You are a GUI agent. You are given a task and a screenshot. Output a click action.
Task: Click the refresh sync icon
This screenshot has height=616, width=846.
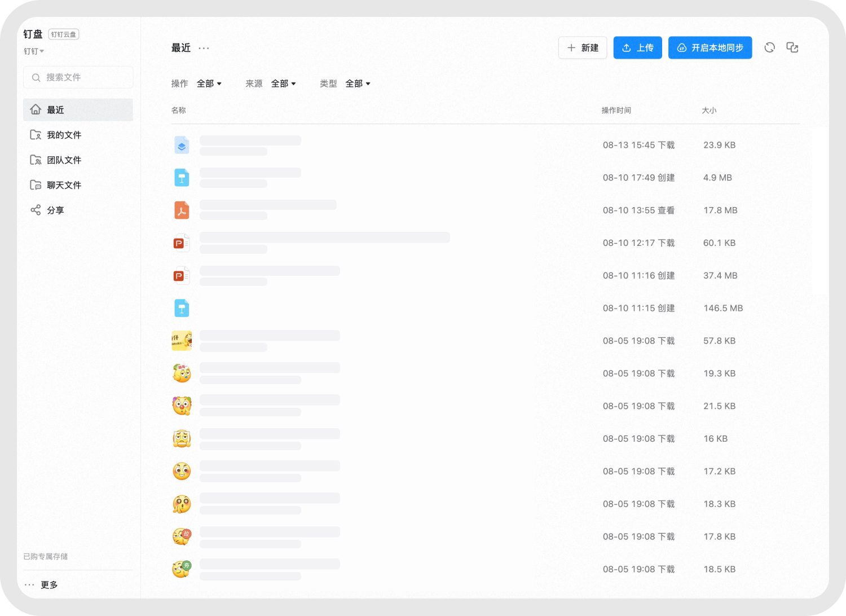(x=769, y=48)
